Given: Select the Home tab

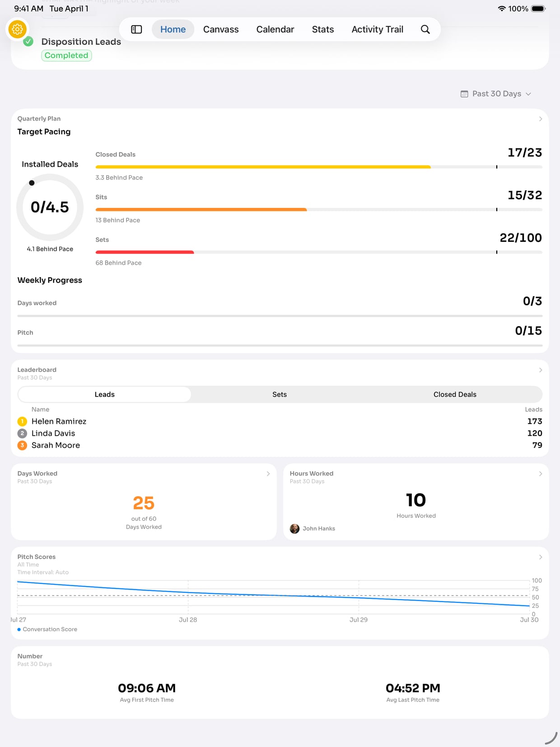Looking at the screenshot, I should tap(173, 29).
